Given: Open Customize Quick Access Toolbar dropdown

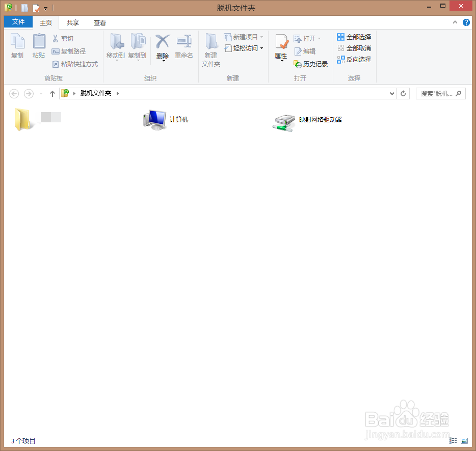Looking at the screenshot, I should (45, 9).
